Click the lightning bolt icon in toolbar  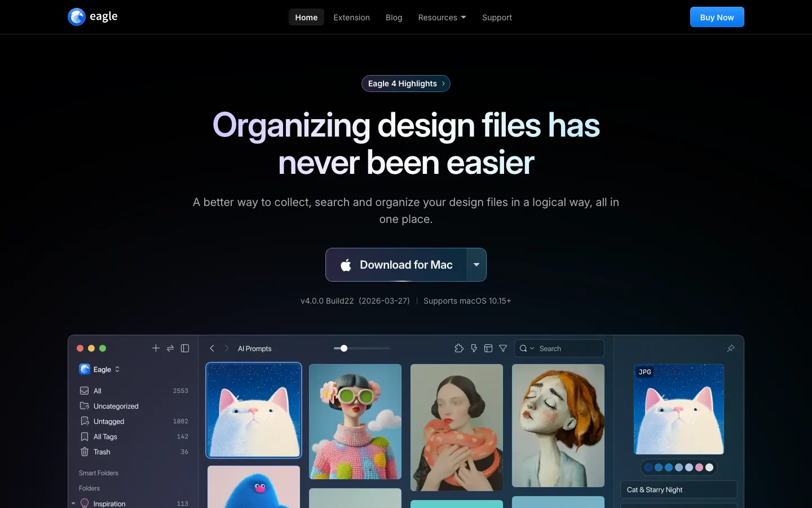474,348
